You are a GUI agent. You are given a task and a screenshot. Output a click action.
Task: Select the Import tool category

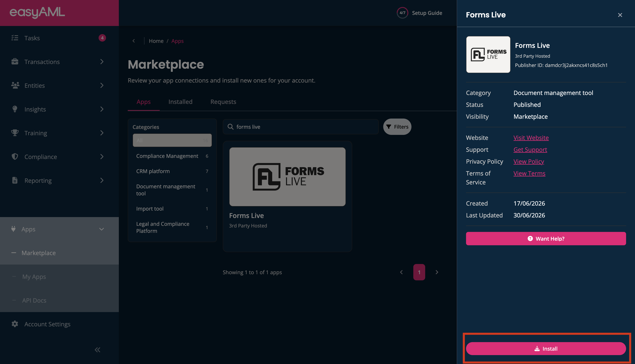[x=172, y=209]
